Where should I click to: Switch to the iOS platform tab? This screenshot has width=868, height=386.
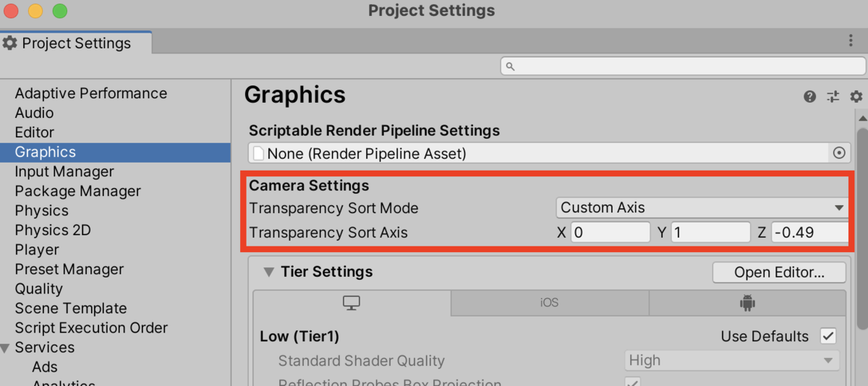tap(549, 303)
